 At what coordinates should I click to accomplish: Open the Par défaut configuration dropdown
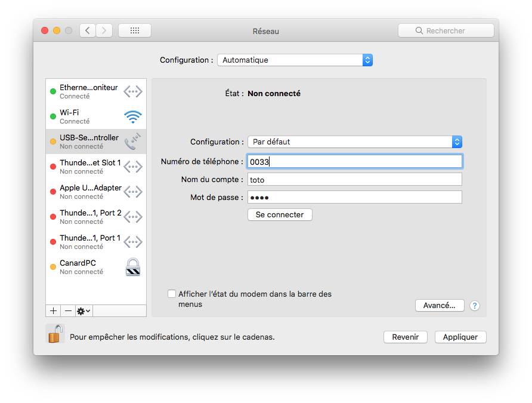pos(355,141)
